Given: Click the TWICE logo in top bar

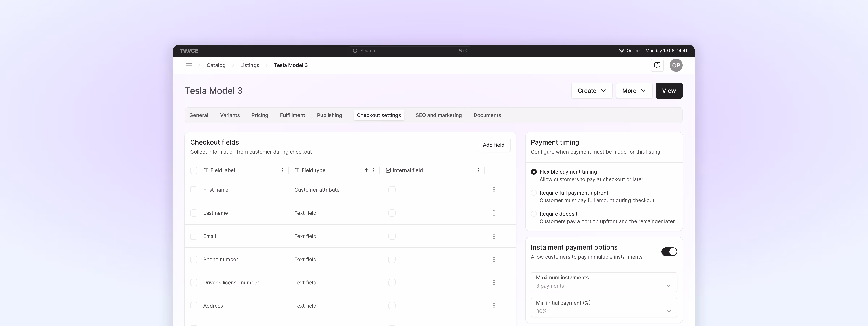Looking at the screenshot, I should coord(189,51).
